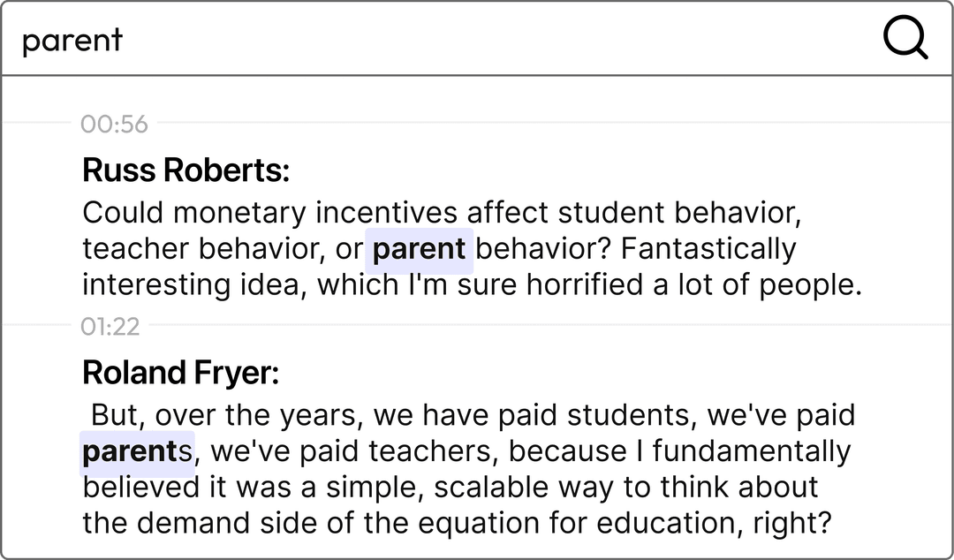954x560 pixels.
Task: Jump to the 00:56 timestamp
Action: [x=114, y=125]
